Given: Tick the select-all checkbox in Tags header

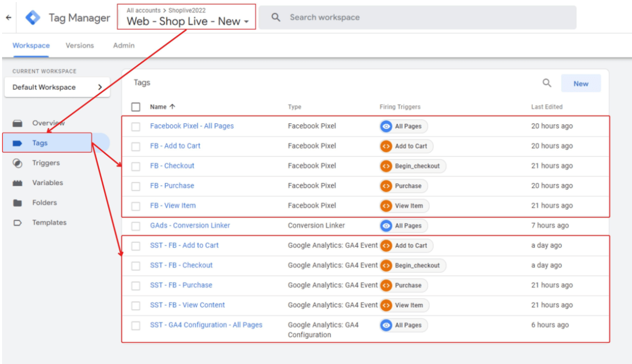Looking at the screenshot, I should tap(136, 107).
